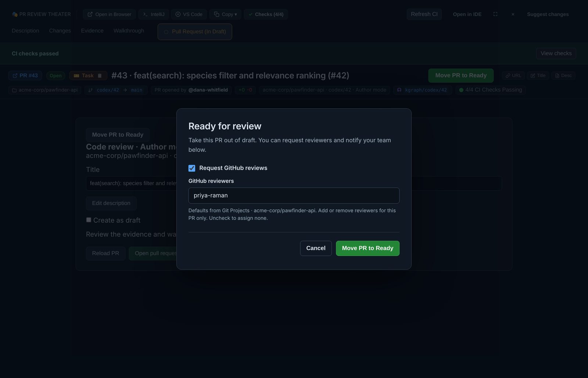
Task: Click the Open pull request button
Action: [x=153, y=253]
